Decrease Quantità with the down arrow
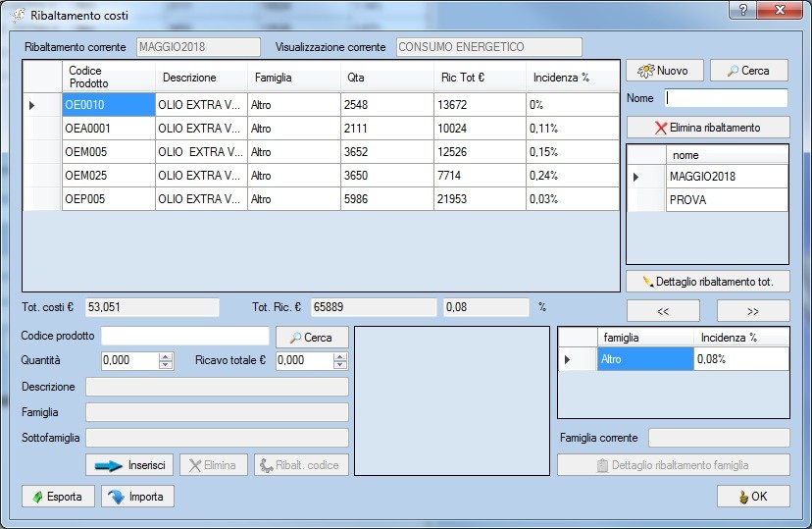Image resolution: width=812 pixels, height=529 pixels. coord(166,365)
